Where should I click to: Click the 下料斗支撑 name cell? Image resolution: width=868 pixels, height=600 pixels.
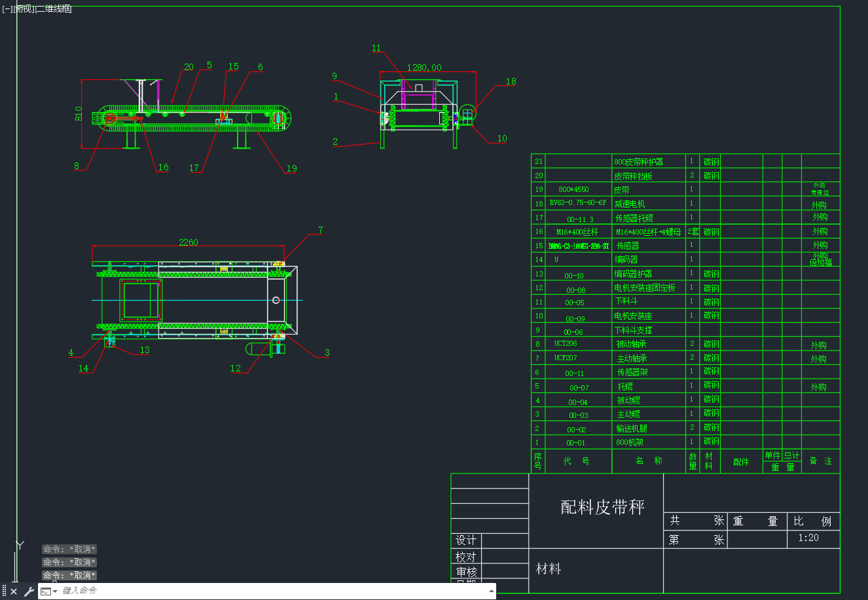point(633,330)
